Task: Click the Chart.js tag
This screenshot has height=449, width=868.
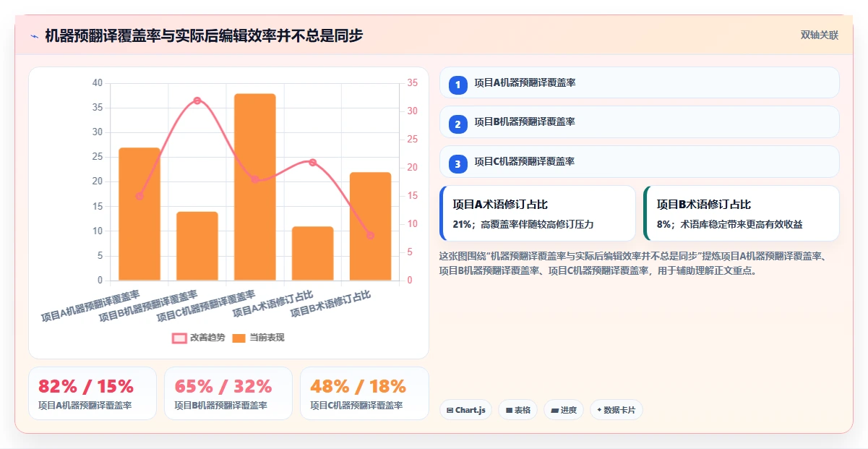Action: [x=465, y=410]
